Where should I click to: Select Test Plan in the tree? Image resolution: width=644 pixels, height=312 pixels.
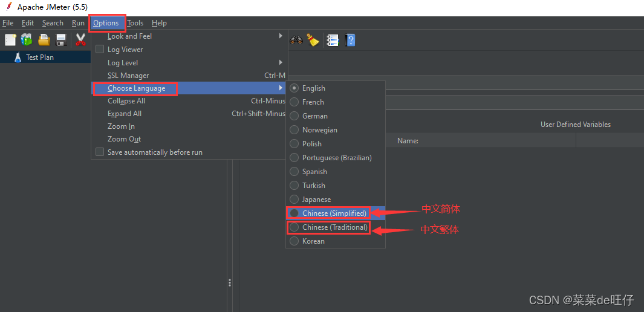click(x=40, y=57)
